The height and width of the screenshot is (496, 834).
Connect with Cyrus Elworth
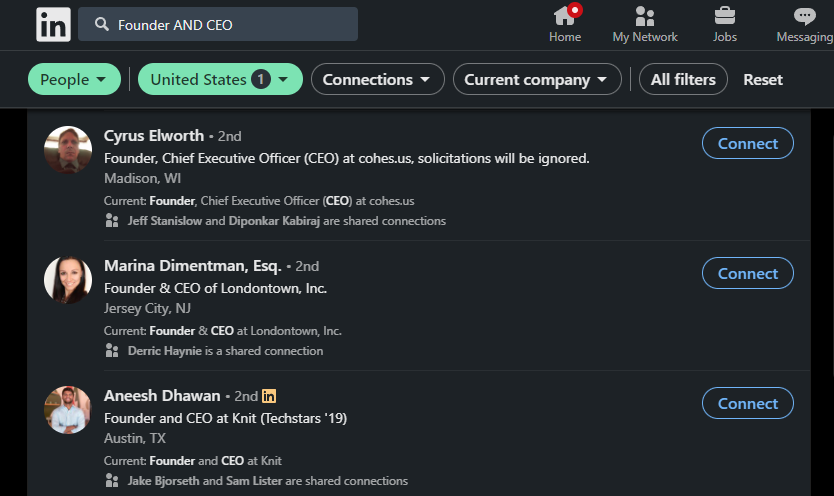click(x=748, y=143)
